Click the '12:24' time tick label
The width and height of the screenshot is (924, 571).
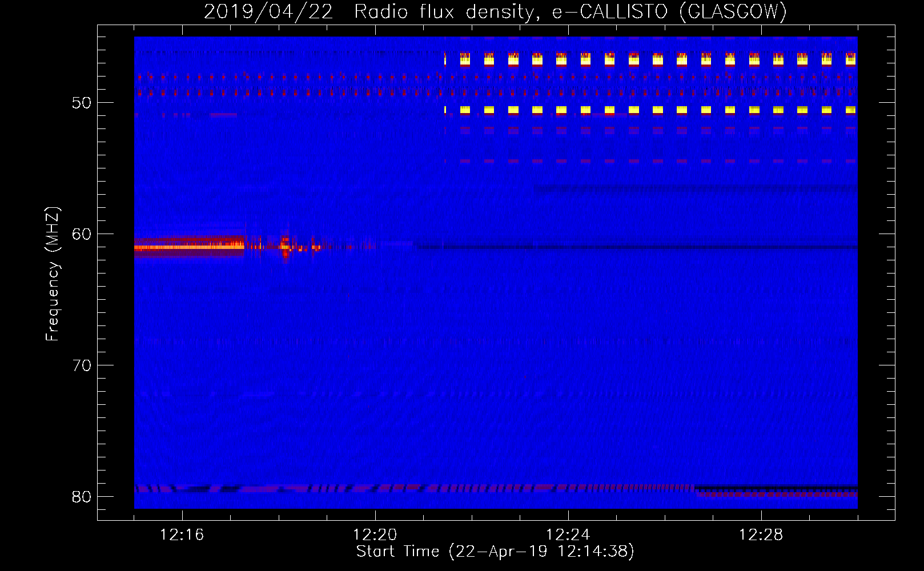[x=568, y=535]
